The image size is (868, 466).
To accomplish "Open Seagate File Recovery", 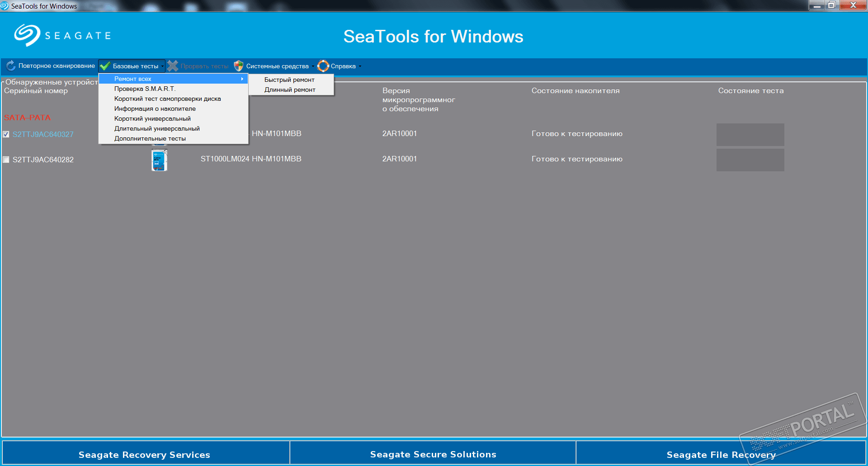I will pos(721,453).
